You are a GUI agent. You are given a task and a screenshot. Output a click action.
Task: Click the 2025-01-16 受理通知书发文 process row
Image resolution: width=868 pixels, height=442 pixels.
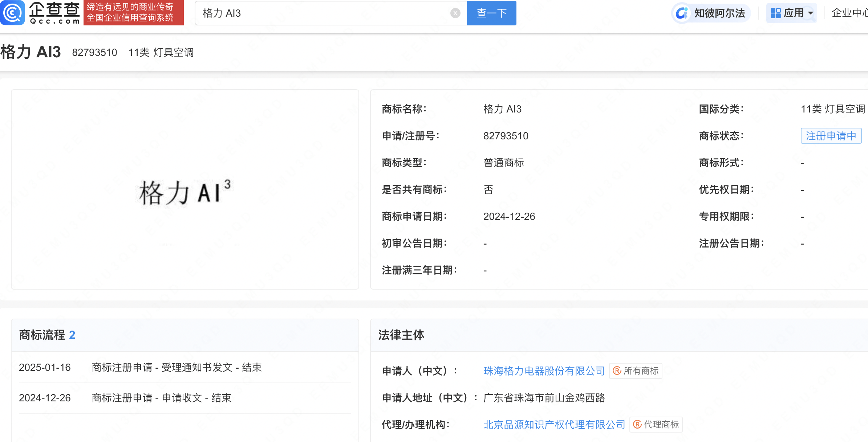185,367
